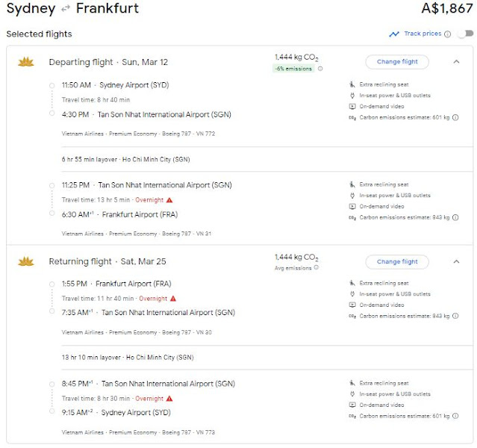Image resolution: width=477 pixels, height=448 pixels.
Task: Click the Overnight warning triangle on SGN to Sydney leg
Action: click(169, 399)
